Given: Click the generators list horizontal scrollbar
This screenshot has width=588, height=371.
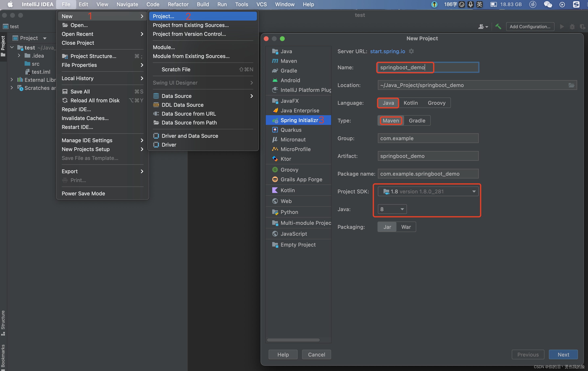Looking at the screenshot, I should [x=293, y=340].
